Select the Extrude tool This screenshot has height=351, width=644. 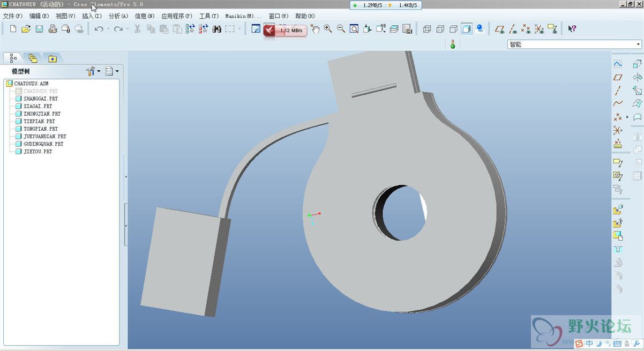637,64
